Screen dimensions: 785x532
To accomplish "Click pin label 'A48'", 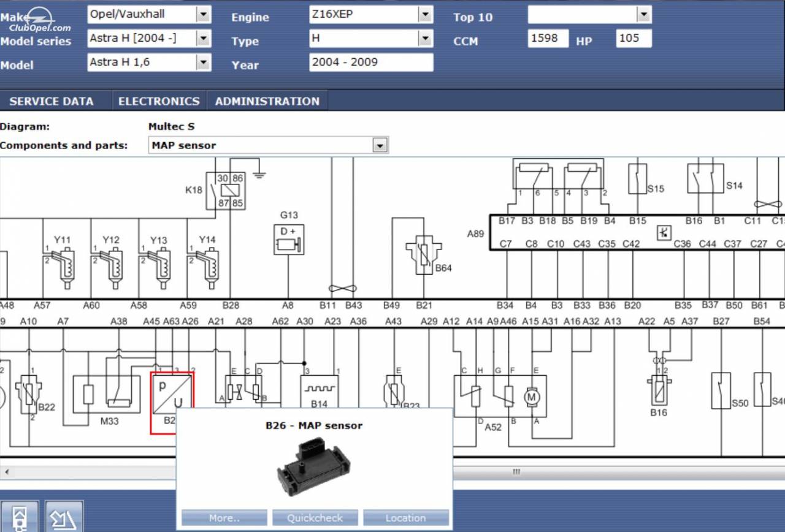I will click(6, 305).
